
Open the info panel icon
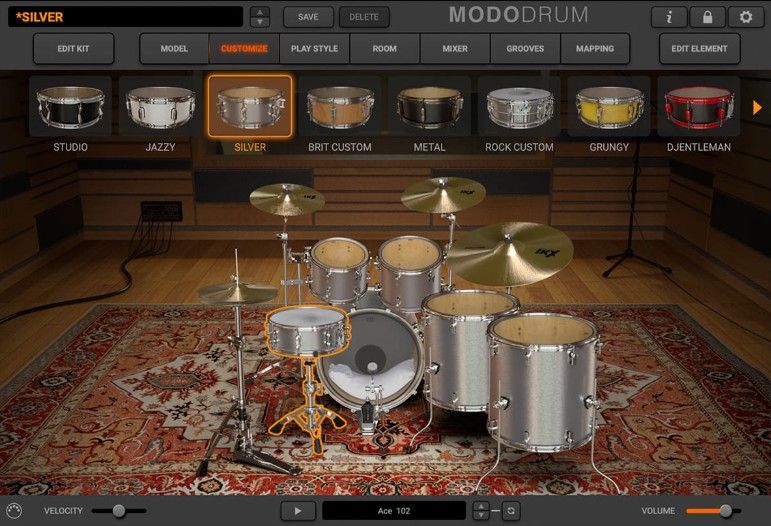[668, 17]
